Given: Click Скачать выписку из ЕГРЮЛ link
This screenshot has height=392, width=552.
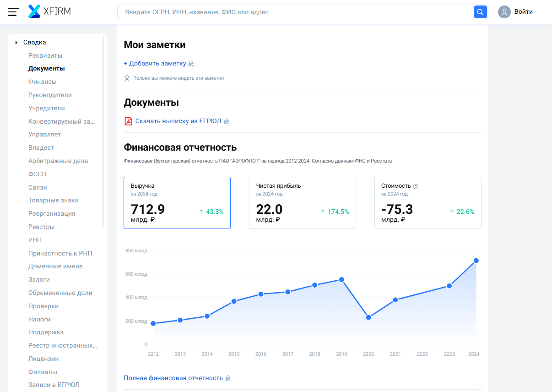Looking at the screenshot, I should pyautogui.click(x=178, y=121).
